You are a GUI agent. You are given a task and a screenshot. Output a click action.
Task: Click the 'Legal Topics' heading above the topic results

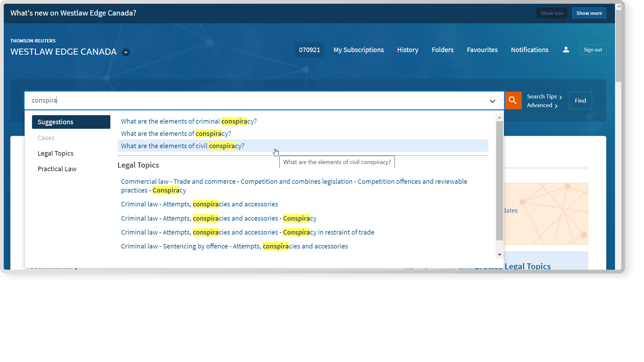pos(138,165)
